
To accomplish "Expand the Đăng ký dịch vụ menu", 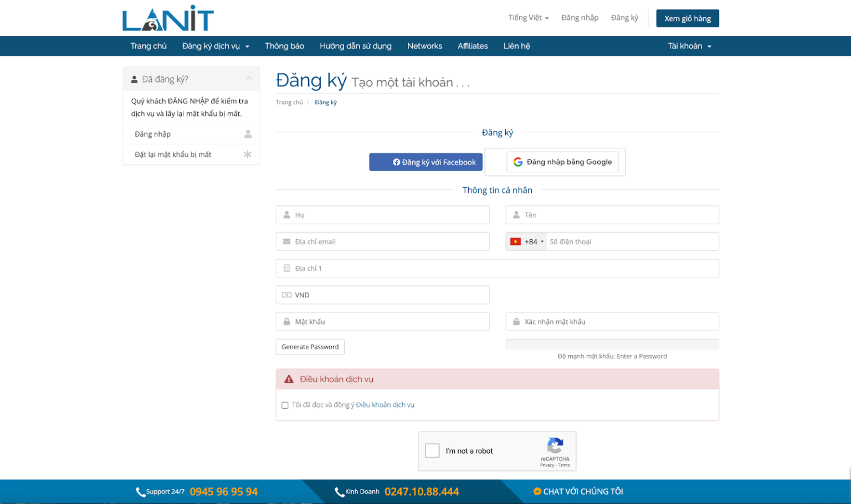I will (216, 46).
